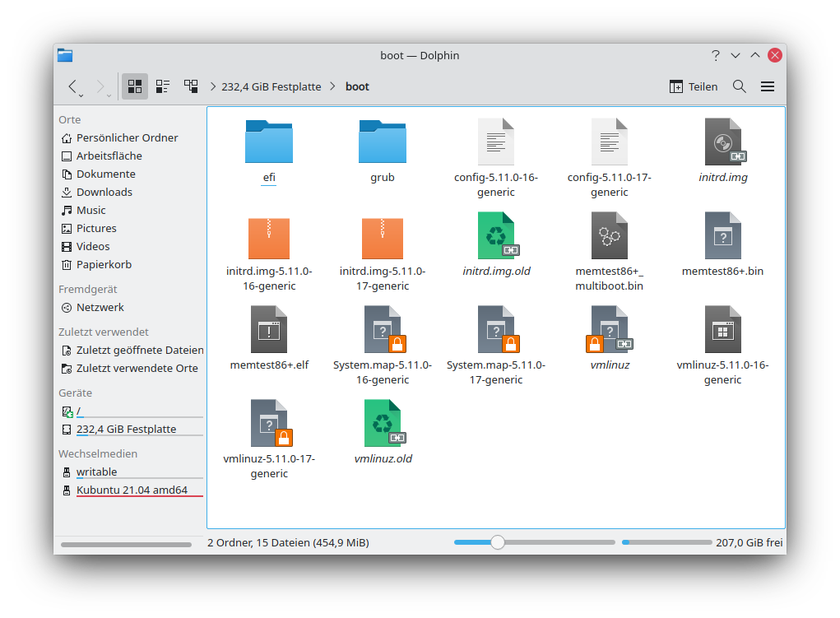Click status text 2 Ordner, 15 Dateien

pyautogui.click(x=288, y=542)
